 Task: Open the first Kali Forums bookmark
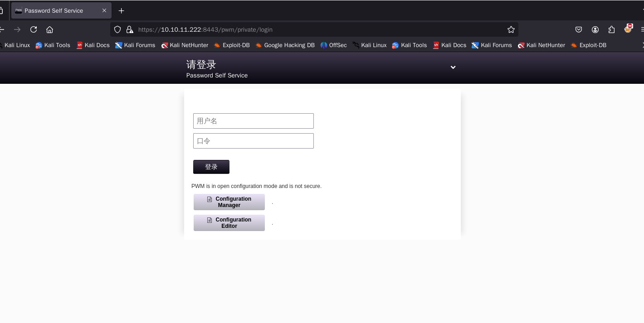point(135,45)
